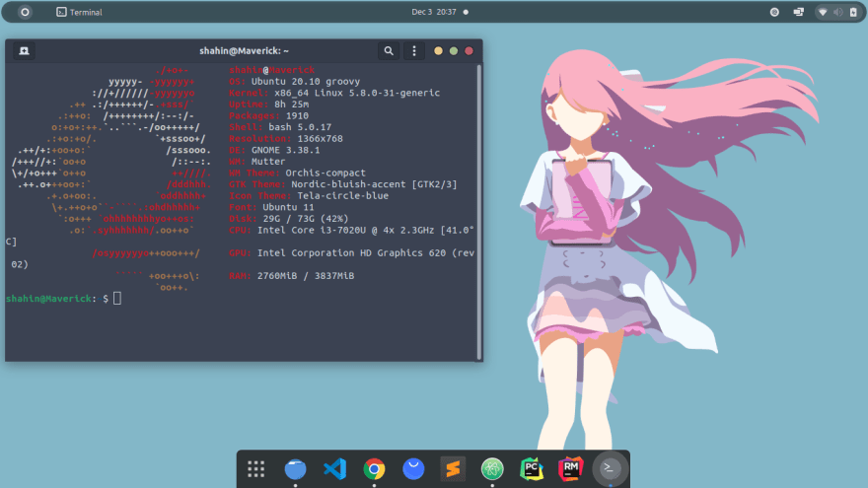Viewport: 868px width, 488px height.
Task: Open search in the Terminal header bar
Action: click(x=389, y=51)
